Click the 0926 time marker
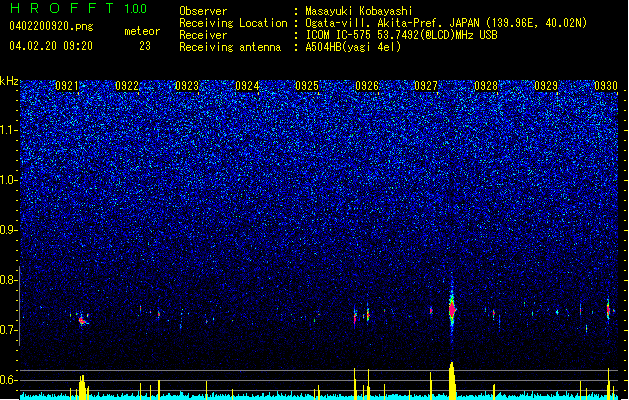The height and width of the screenshot is (400, 629). click(x=367, y=86)
